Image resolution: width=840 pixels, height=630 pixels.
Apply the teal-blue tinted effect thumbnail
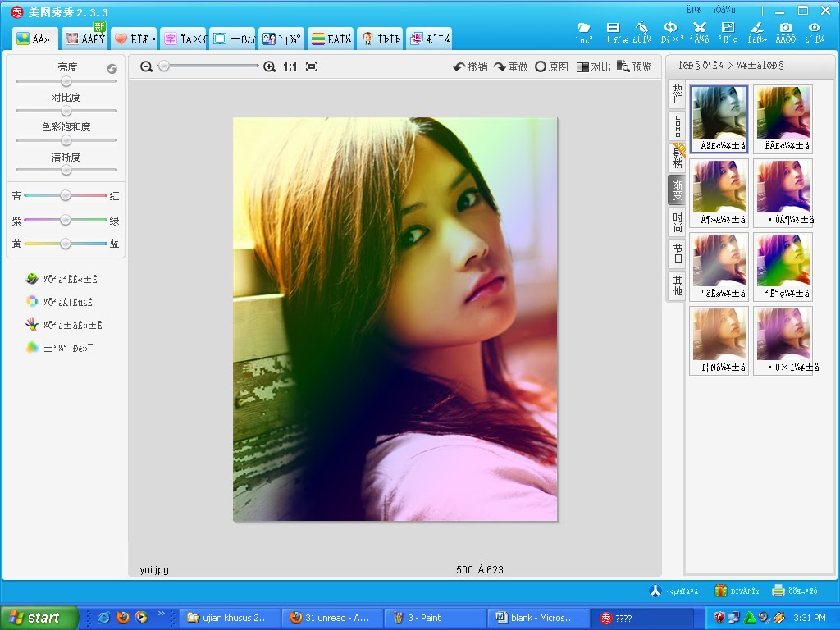(719, 119)
